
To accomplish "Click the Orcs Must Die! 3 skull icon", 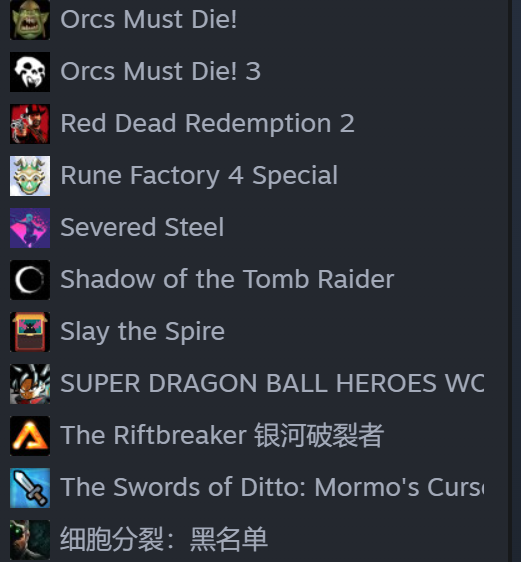I will click(30, 72).
